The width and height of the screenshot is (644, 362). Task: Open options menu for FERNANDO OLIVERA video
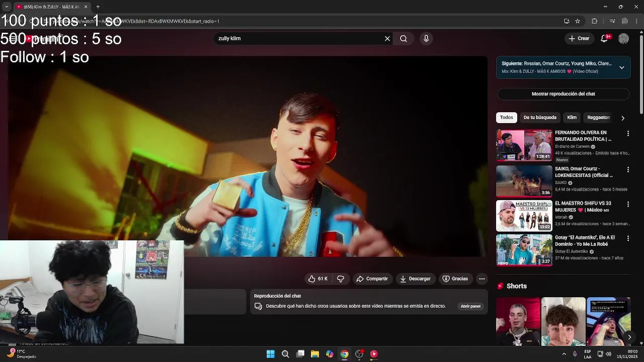[628, 133]
